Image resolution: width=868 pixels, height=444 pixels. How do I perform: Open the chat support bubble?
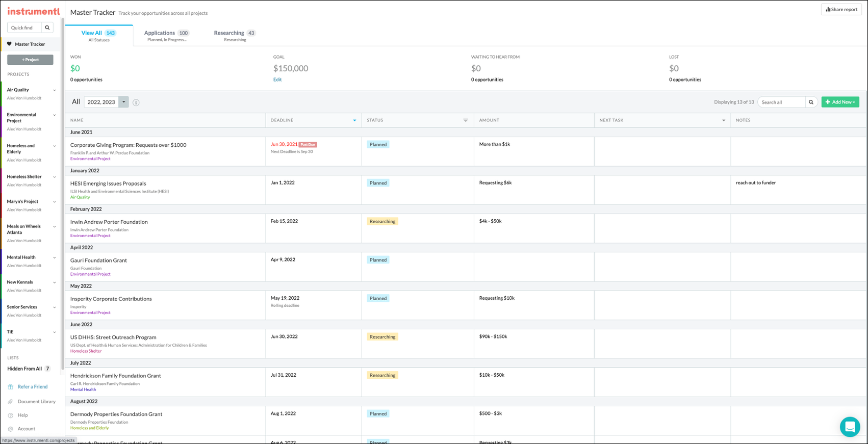pos(850,427)
